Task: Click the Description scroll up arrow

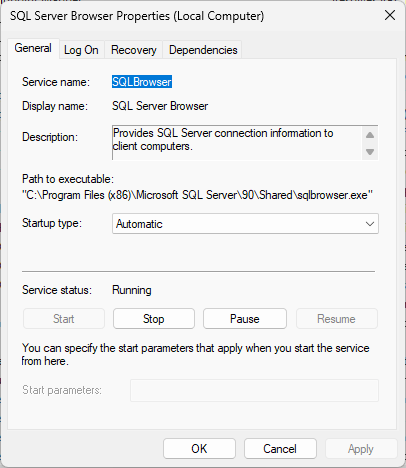Action: pyautogui.click(x=370, y=135)
